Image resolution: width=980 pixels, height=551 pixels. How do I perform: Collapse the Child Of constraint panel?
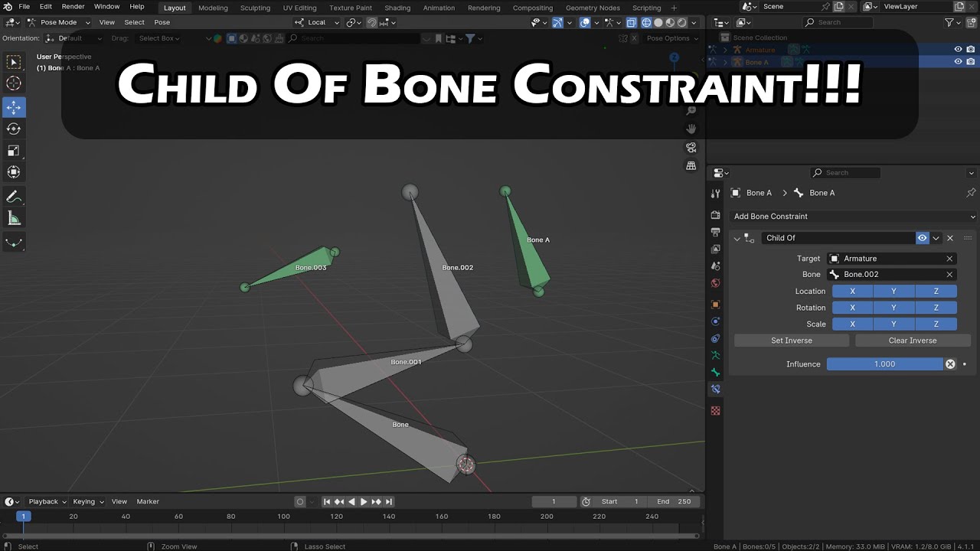pyautogui.click(x=737, y=238)
